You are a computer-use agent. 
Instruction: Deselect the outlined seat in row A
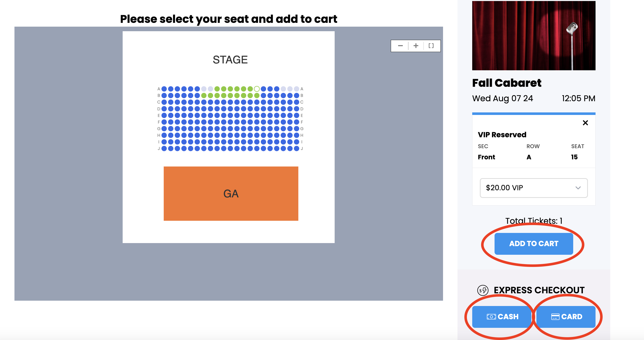tap(257, 89)
